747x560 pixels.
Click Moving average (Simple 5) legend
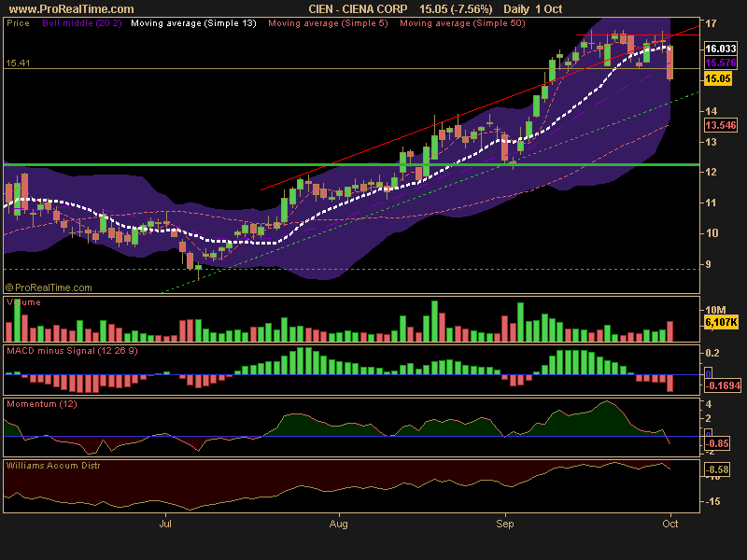coord(328,22)
